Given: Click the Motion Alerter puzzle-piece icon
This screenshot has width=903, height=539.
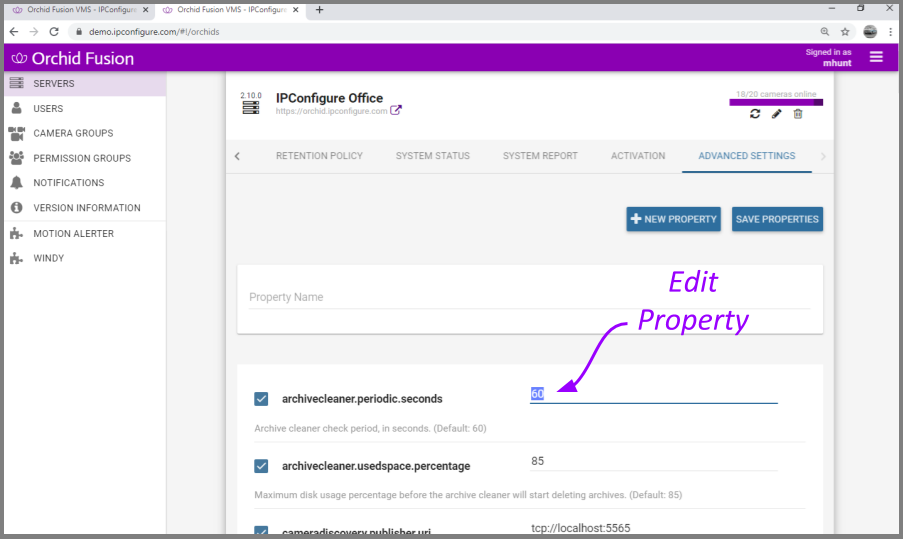Looking at the screenshot, I should point(17,233).
